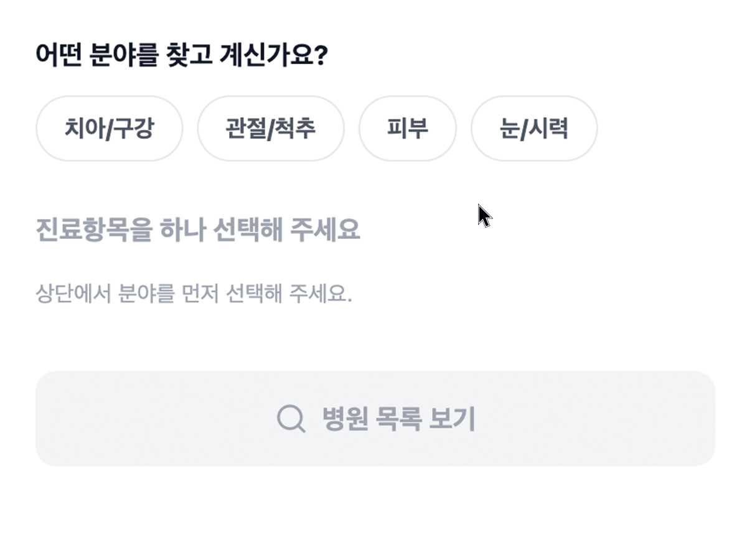Click the heading 어떤 분야를 찾고 계신가요?
The height and width of the screenshot is (560, 747).
[x=184, y=55]
